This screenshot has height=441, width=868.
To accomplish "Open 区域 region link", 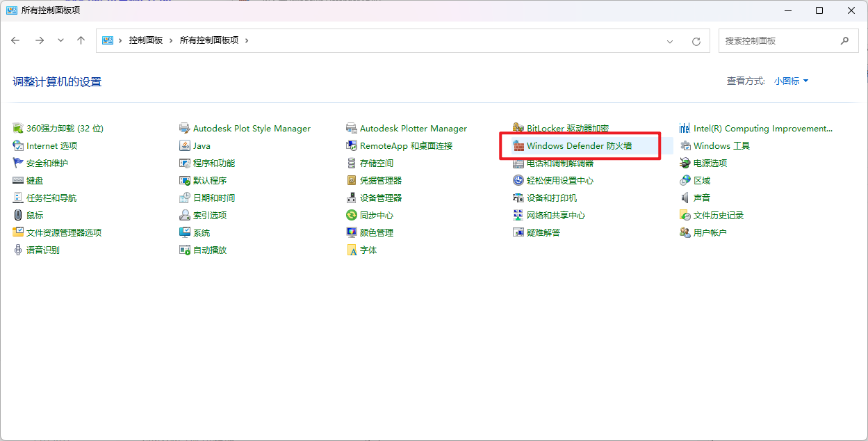I will (702, 180).
